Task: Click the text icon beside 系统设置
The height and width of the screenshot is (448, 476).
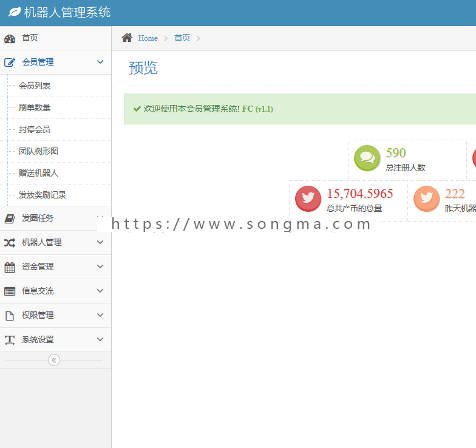Action: pyautogui.click(x=10, y=340)
